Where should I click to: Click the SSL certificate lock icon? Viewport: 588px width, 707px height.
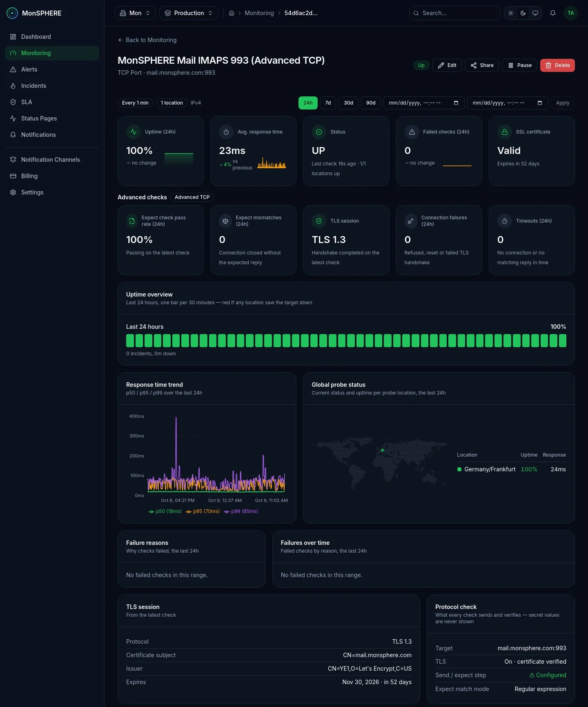(505, 132)
